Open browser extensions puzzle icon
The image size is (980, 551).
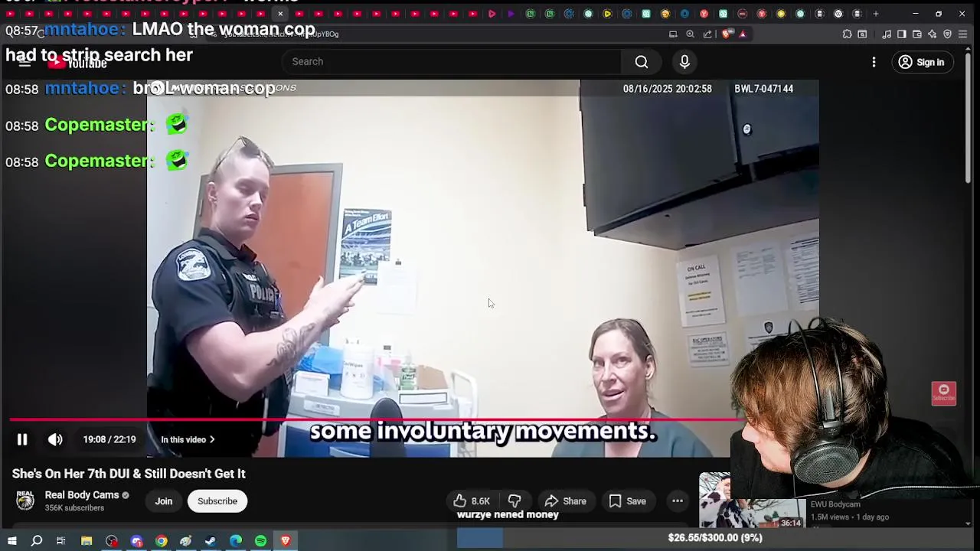click(x=847, y=34)
